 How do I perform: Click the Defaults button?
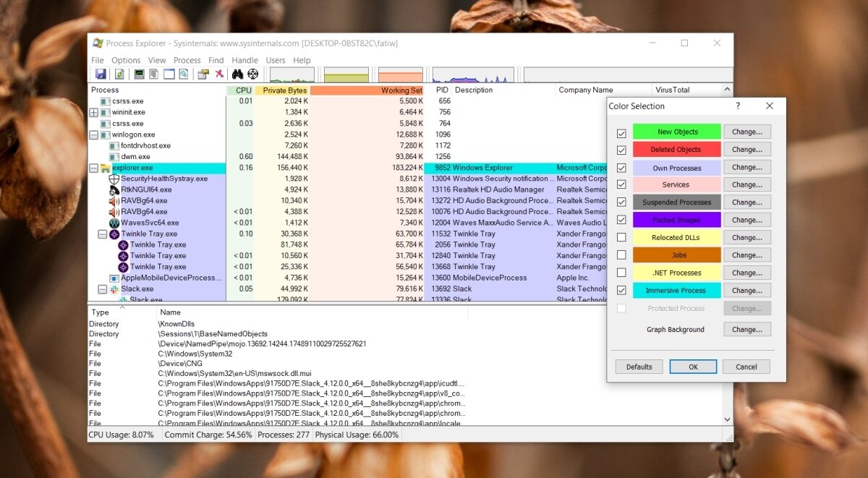point(639,367)
